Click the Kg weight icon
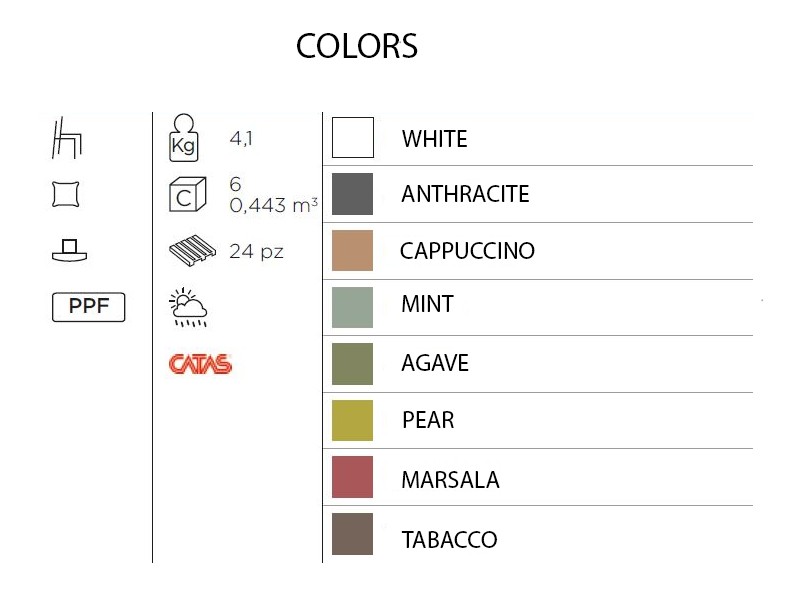The height and width of the screenshot is (600, 800). (x=185, y=139)
